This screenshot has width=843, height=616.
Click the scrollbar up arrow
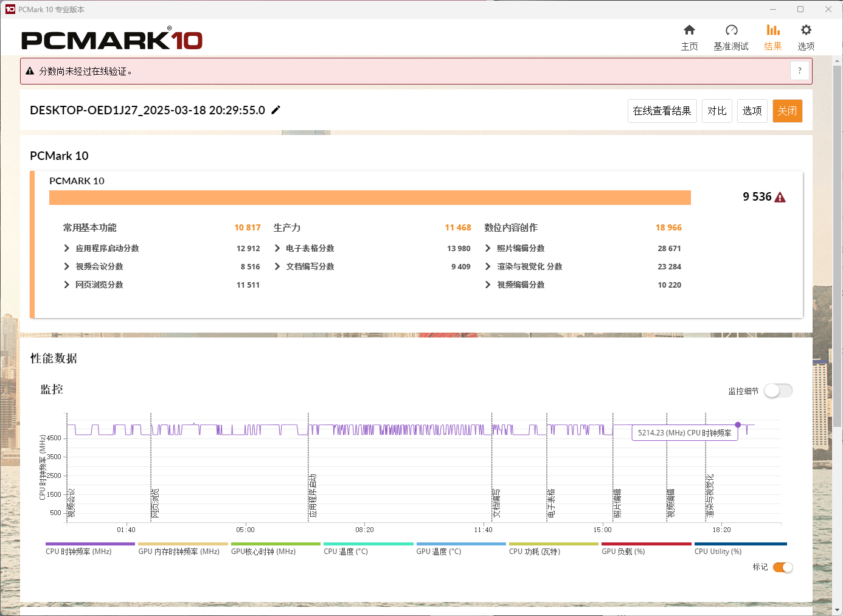pyautogui.click(x=837, y=61)
